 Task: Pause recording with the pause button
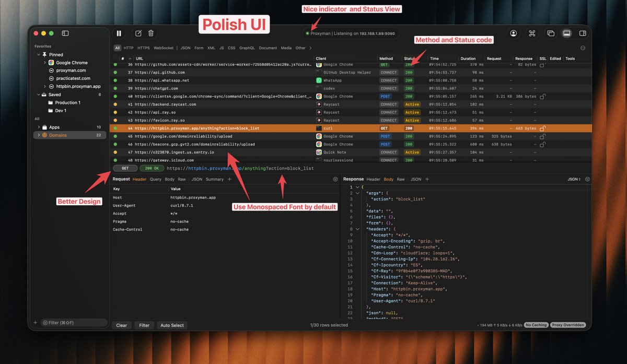(x=119, y=33)
